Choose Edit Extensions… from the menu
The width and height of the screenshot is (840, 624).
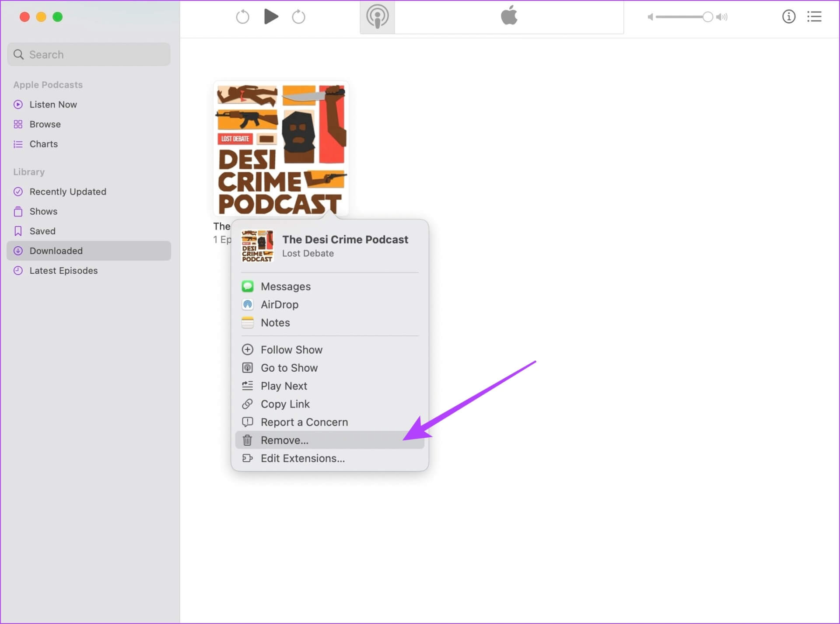tap(329, 458)
